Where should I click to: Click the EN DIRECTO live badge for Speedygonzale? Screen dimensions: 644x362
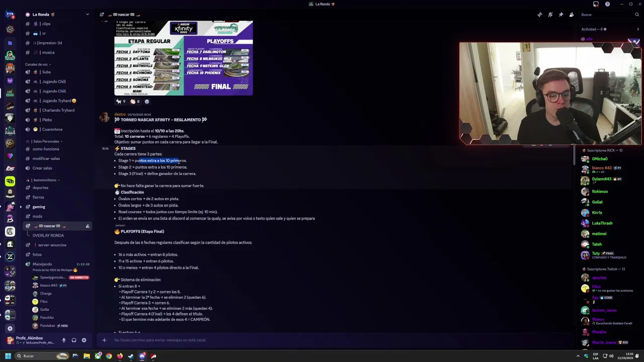pyautogui.click(x=79, y=278)
